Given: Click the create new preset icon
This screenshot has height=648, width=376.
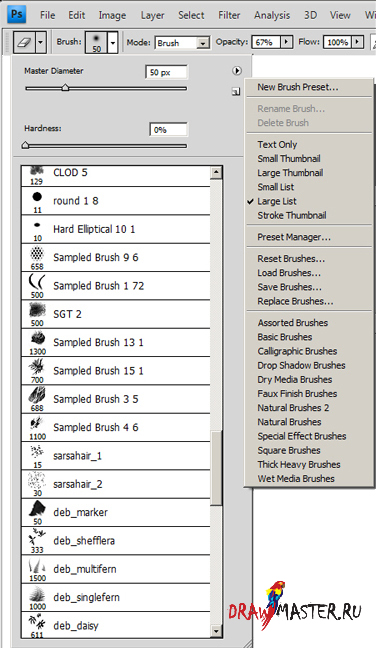Looking at the screenshot, I should (236, 92).
